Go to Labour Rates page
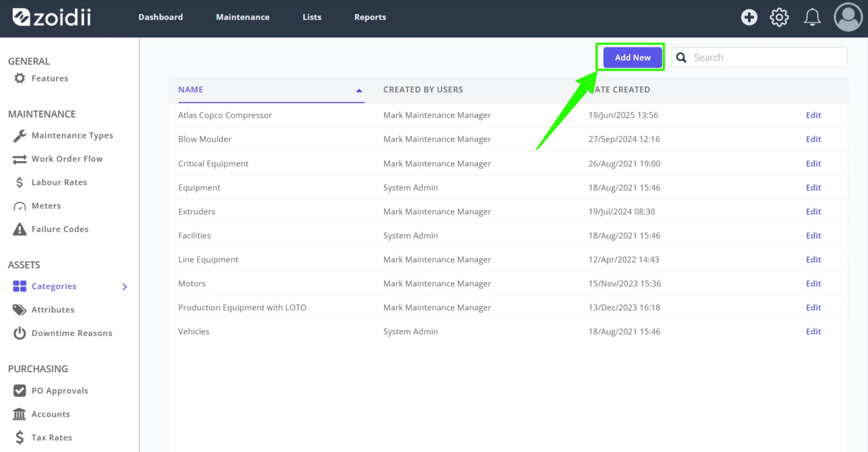 click(x=59, y=182)
